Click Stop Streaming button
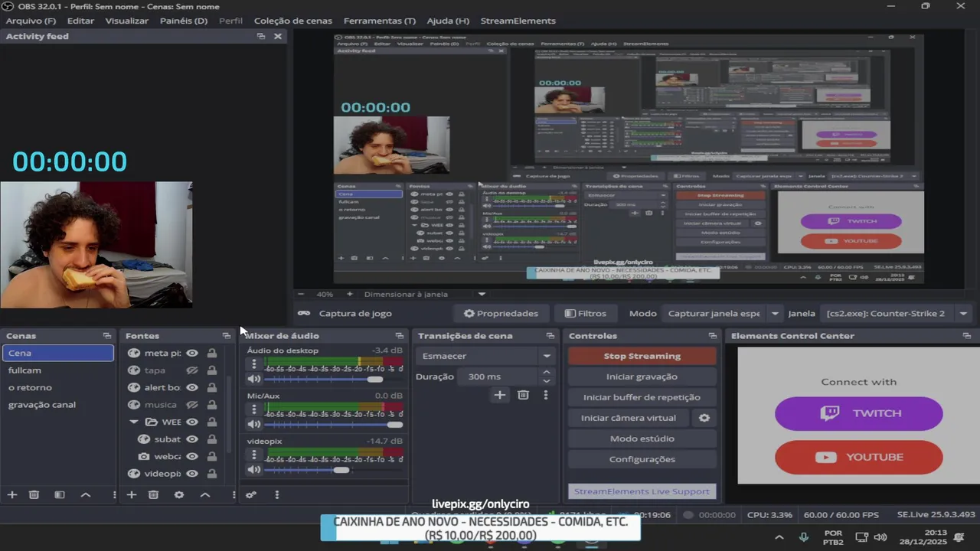Image resolution: width=980 pixels, height=551 pixels. (642, 356)
